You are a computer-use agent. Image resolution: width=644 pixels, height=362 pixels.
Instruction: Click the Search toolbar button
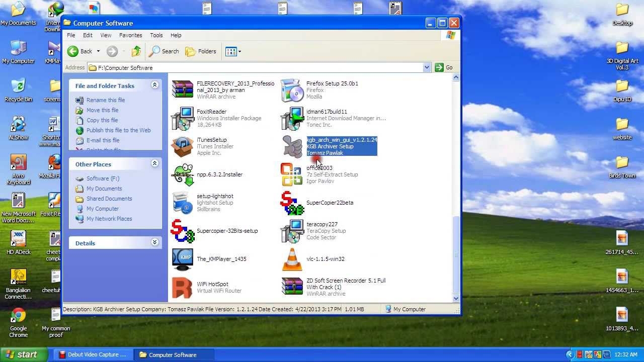pyautogui.click(x=164, y=51)
